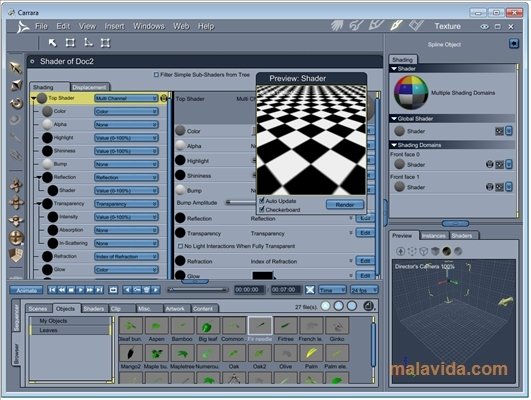
Task: Open the Windows menu
Action: point(149,26)
